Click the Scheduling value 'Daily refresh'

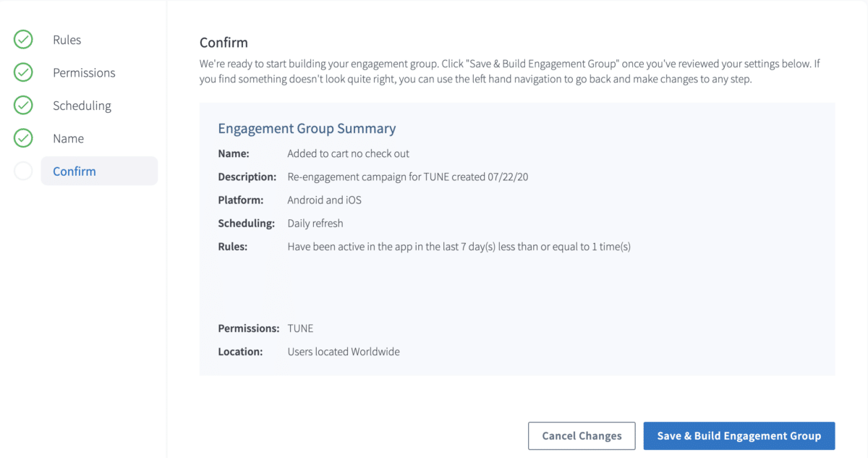[x=315, y=223]
